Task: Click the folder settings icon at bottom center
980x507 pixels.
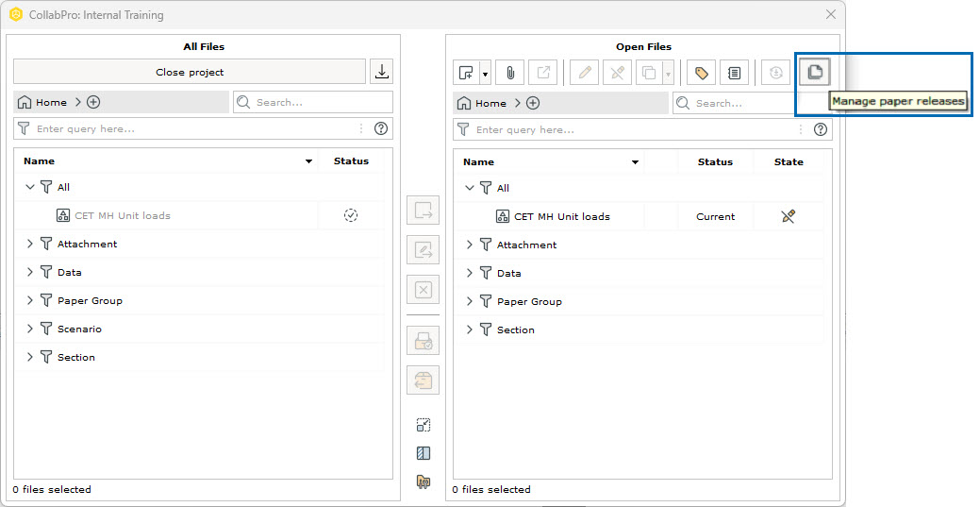Action: tap(424, 482)
